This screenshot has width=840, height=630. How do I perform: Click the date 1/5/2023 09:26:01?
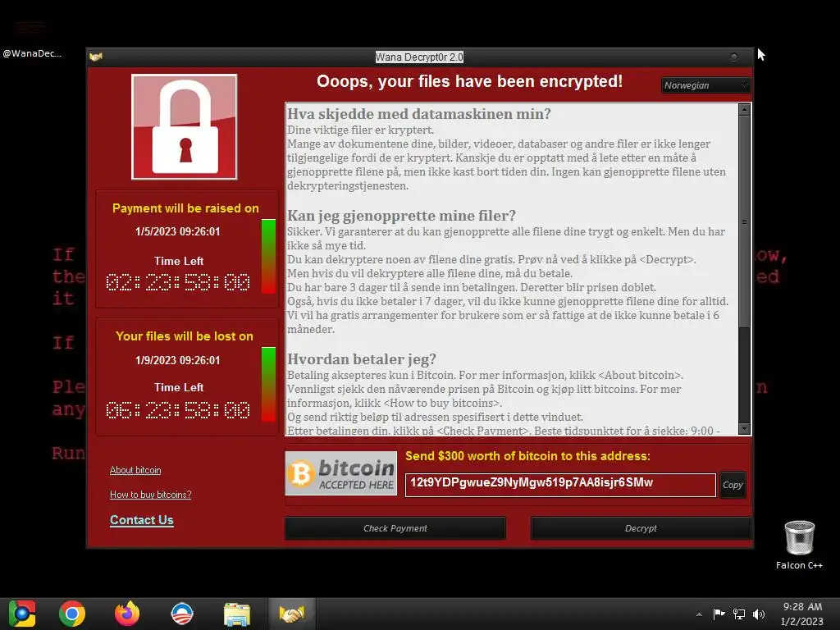(177, 231)
